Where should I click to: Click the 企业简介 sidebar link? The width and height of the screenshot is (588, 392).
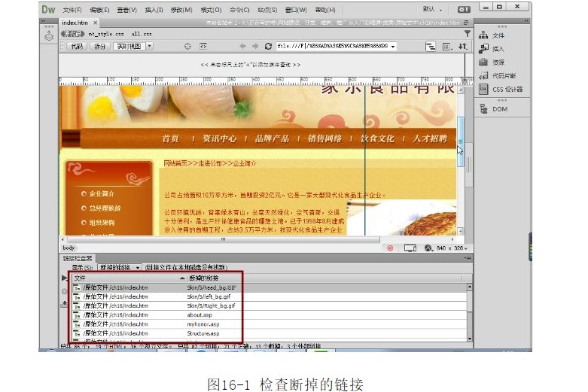coord(102,193)
